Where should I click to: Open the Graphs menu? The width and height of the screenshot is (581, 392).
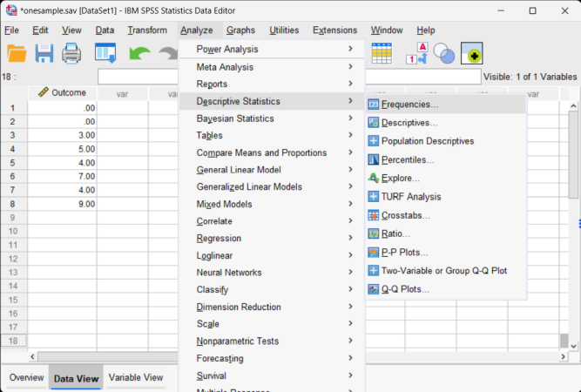(240, 30)
